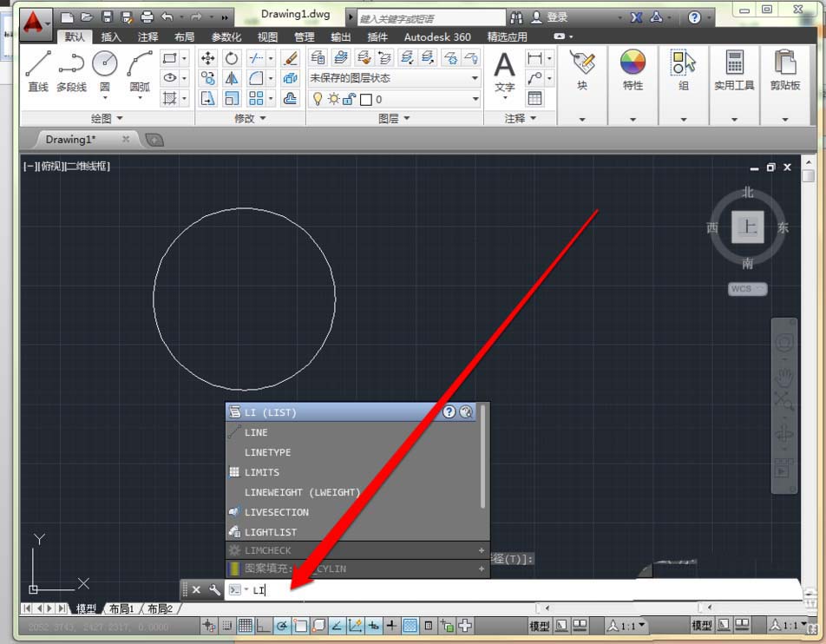This screenshot has width=826, height=644.
Task: Select the Hatch tool icon in Draw panel
Action: pyautogui.click(x=170, y=98)
